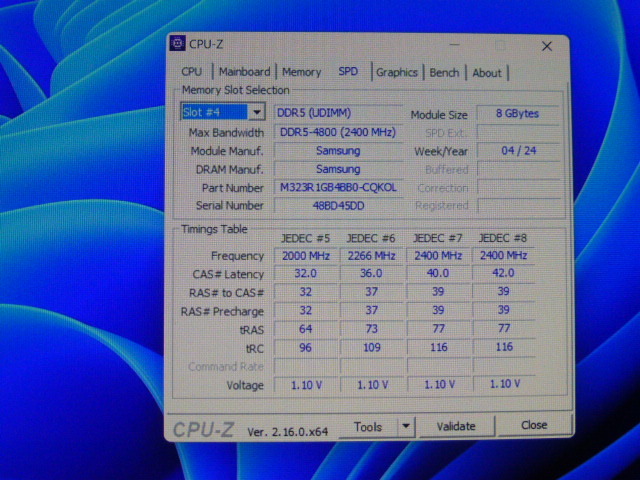Click the tRC value 96
640x480 pixels.
306,348
